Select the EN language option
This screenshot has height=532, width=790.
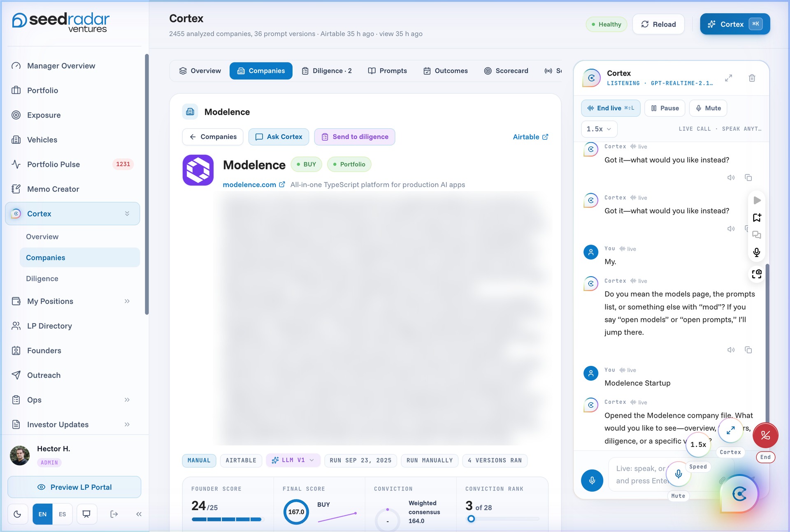tap(42, 514)
